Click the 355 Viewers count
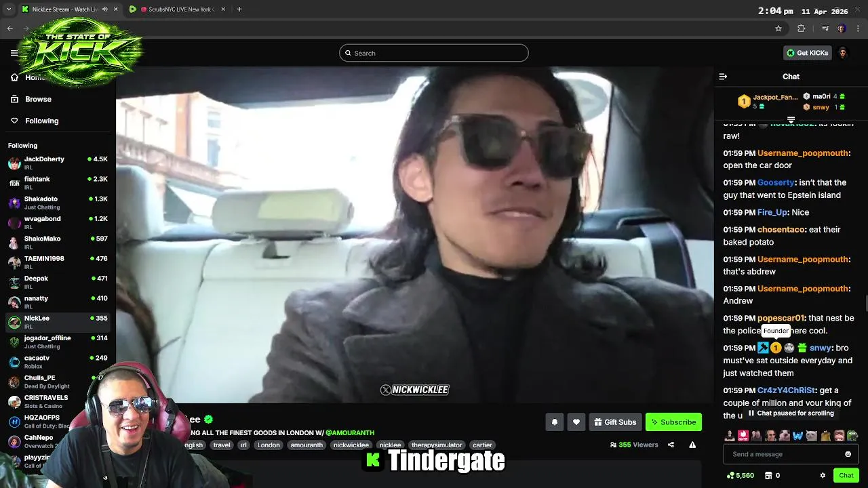 [634, 445]
